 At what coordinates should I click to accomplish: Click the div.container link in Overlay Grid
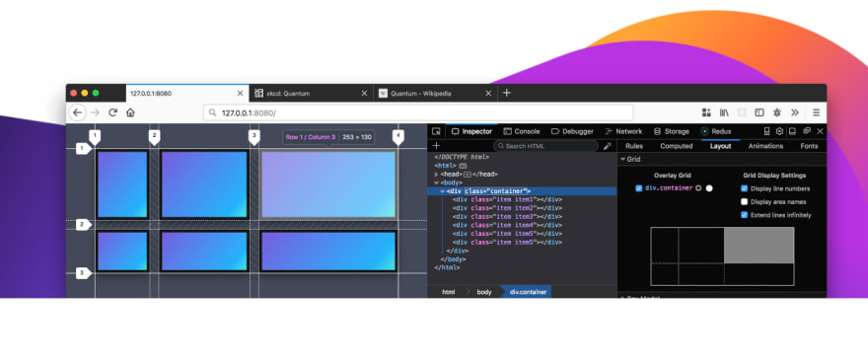tap(669, 188)
